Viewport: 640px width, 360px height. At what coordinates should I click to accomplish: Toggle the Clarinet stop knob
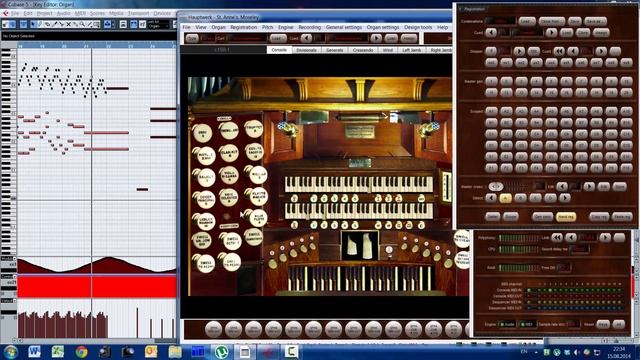coord(229,153)
